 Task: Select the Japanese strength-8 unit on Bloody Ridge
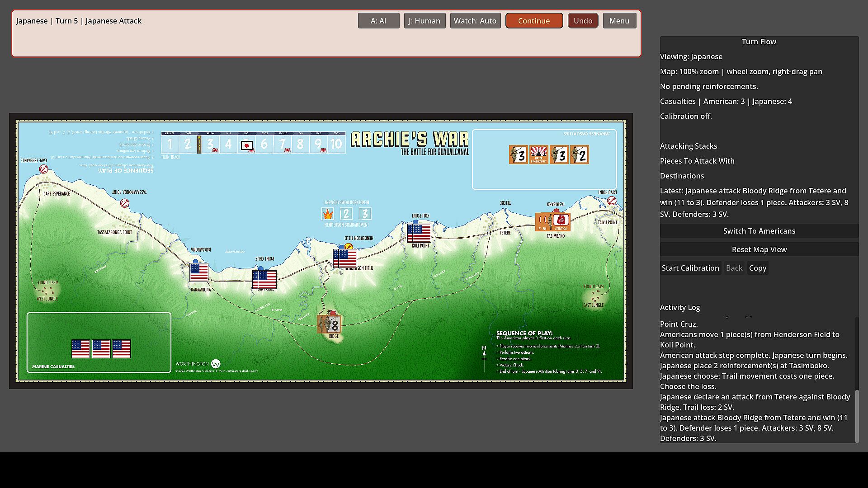329,324
